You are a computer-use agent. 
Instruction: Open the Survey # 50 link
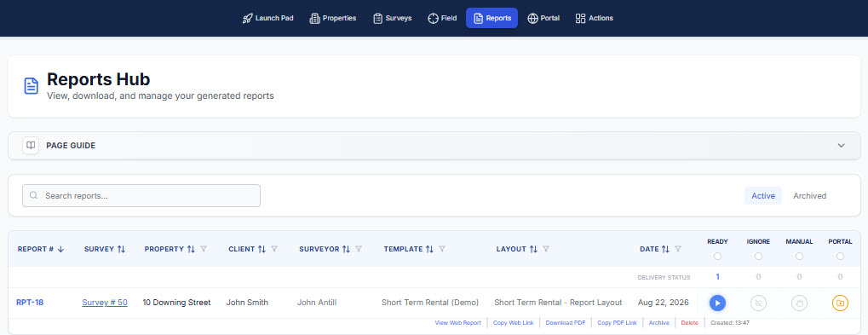click(105, 303)
